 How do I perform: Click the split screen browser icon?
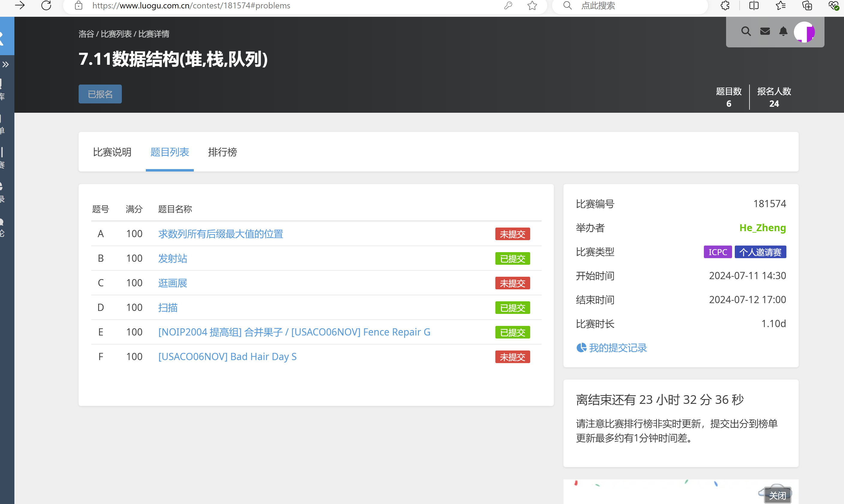pyautogui.click(x=754, y=5)
